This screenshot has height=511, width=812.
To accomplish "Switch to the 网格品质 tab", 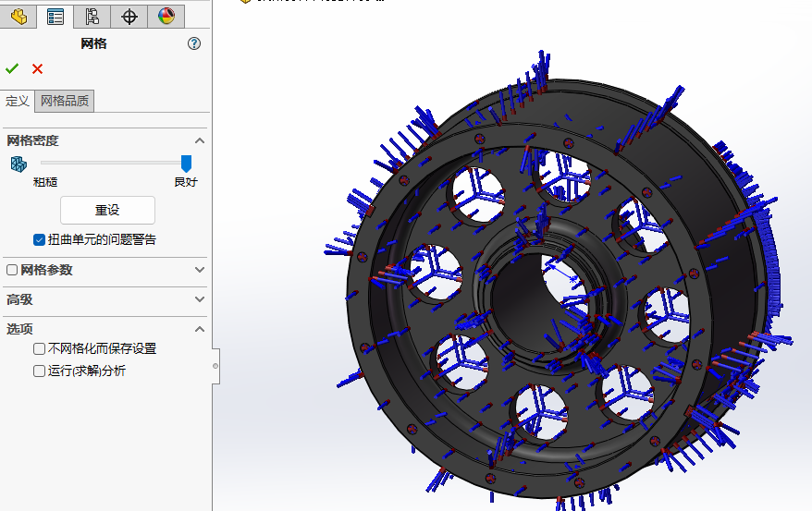I will [65, 101].
